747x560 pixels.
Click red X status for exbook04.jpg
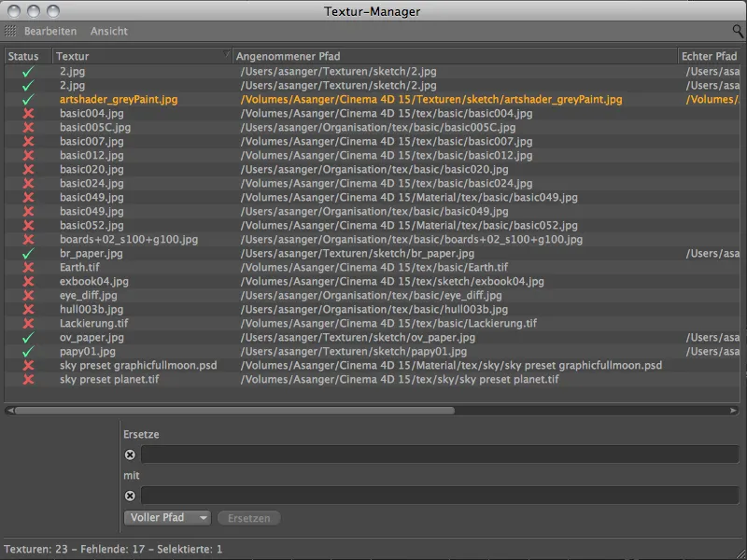29,282
